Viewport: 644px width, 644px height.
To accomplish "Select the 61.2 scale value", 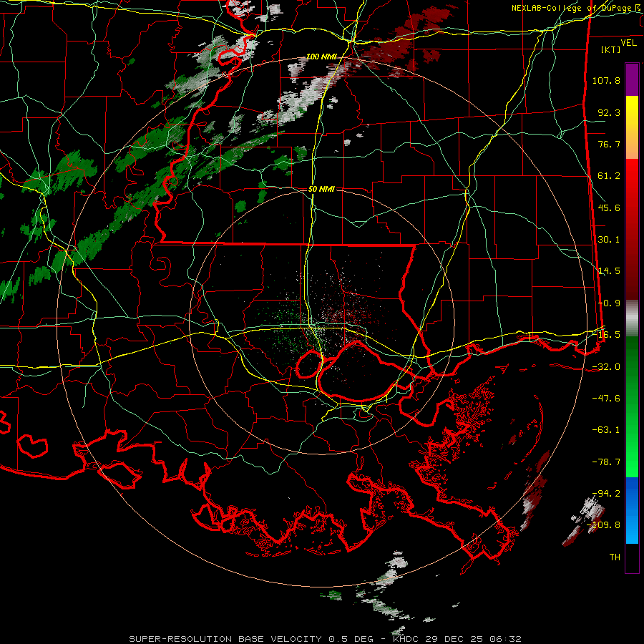I will 609,176.
